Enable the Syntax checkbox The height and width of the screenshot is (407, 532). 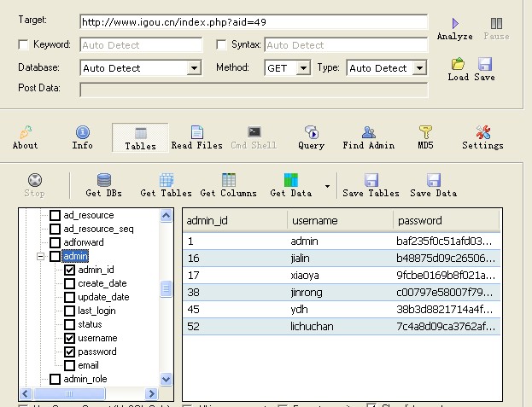221,44
